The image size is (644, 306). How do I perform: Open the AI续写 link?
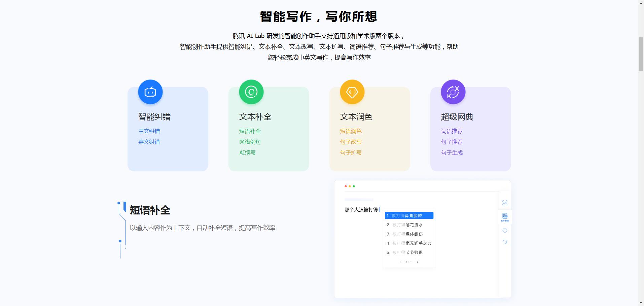coord(247,152)
